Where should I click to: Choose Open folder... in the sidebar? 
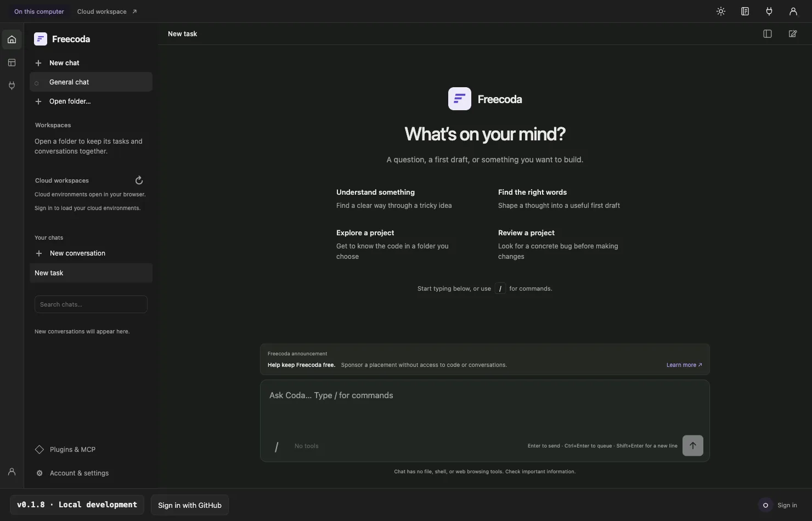pyautogui.click(x=91, y=101)
